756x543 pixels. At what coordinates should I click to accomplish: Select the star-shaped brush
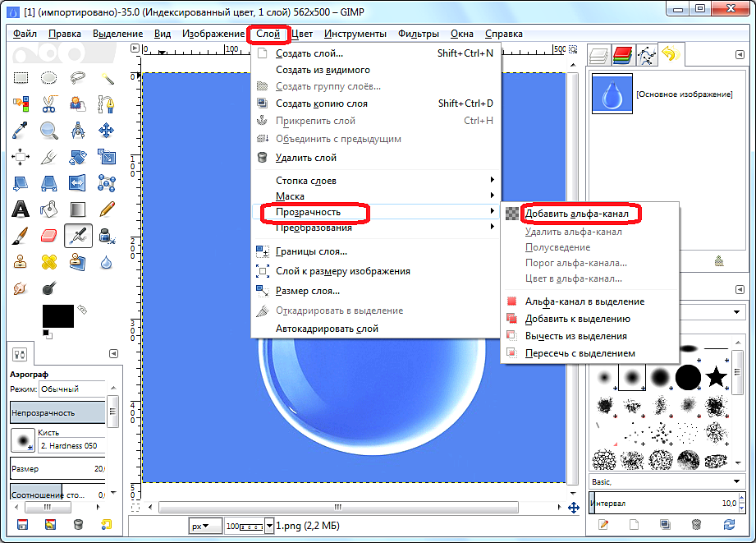pos(717,376)
